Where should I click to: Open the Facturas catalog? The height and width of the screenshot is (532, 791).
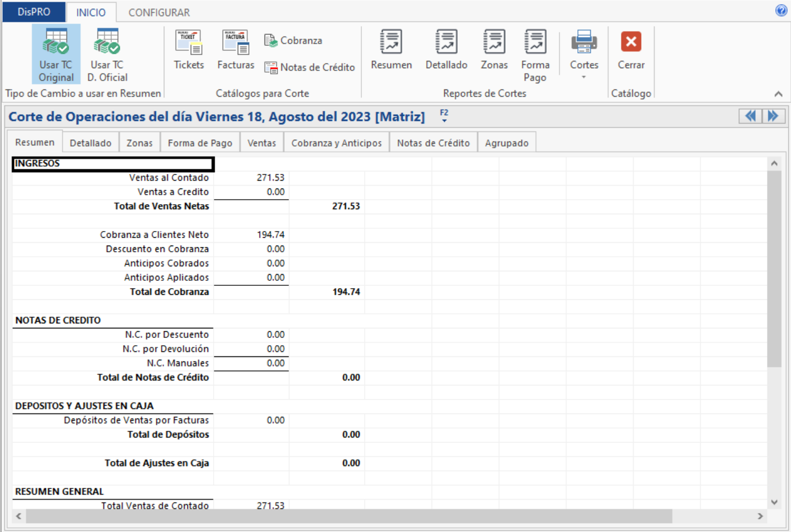coord(236,50)
